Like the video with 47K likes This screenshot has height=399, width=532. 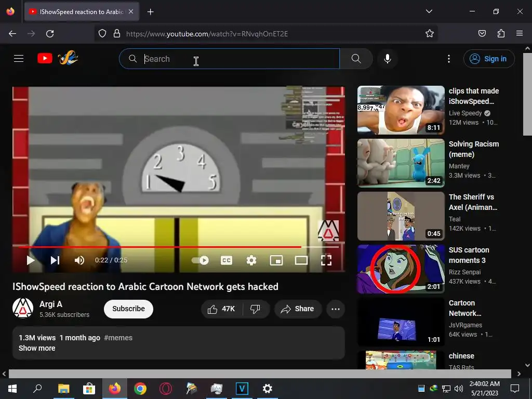click(222, 309)
